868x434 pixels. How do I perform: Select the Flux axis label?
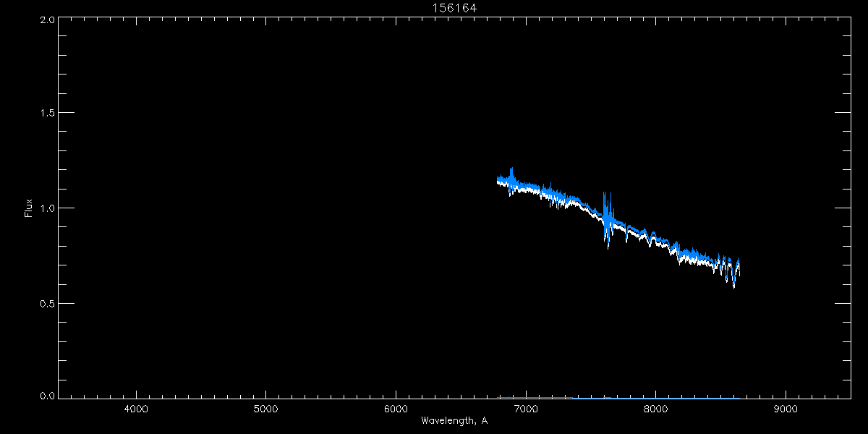click(29, 208)
